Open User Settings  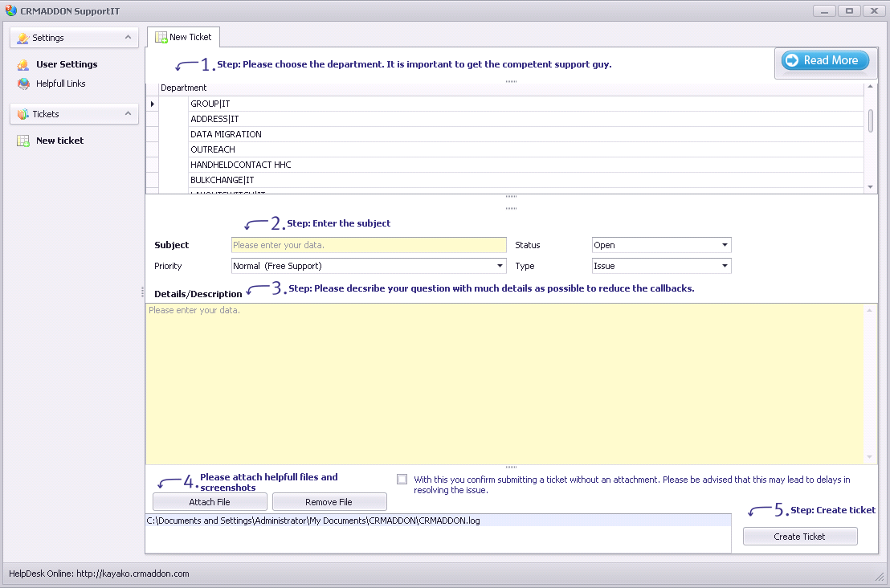[x=67, y=65]
